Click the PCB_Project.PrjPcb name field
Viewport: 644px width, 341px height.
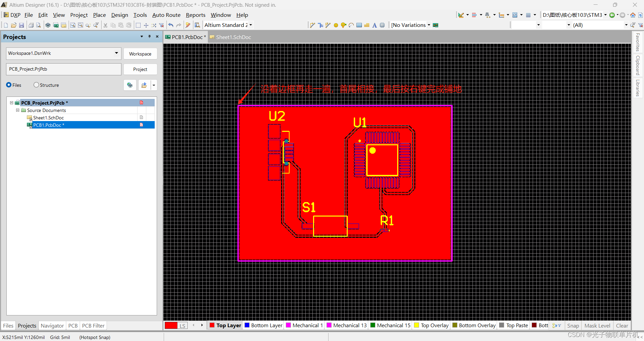click(64, 69)
